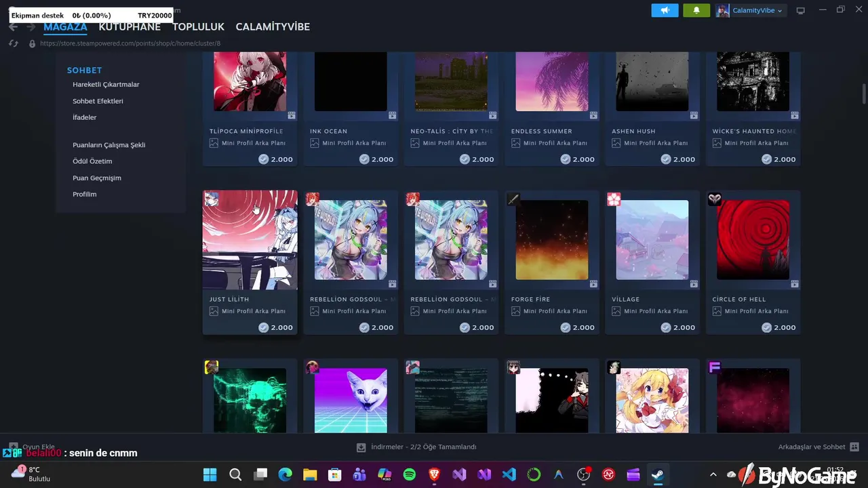
Task: Open the Endless Summer palm thumbnail
Action: 551,81
